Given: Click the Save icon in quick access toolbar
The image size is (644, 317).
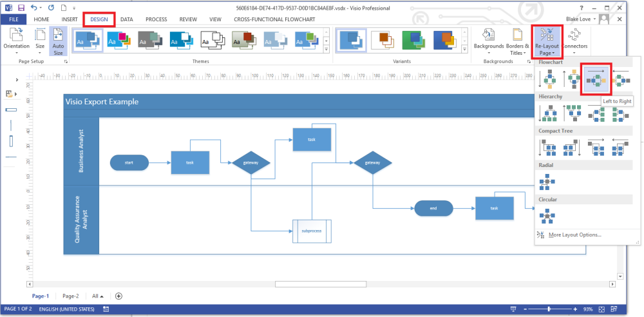Looking at the screenshot, I should pos(21,8).
